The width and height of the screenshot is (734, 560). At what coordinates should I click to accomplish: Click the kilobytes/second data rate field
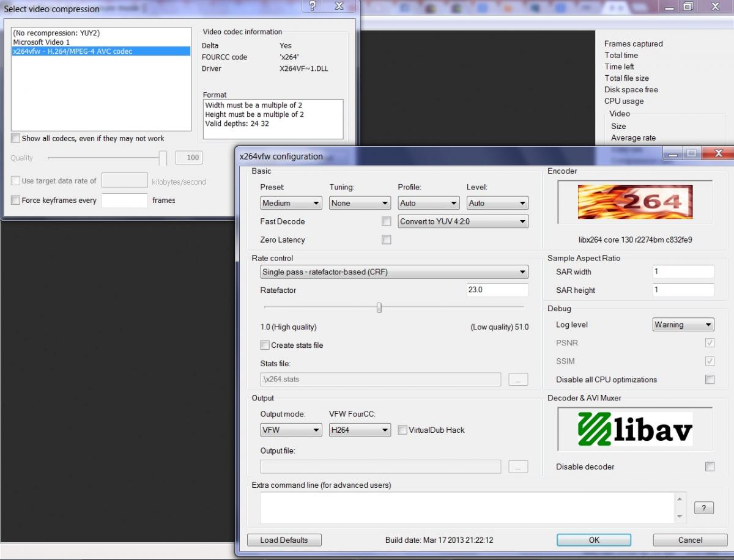[125, 181]
